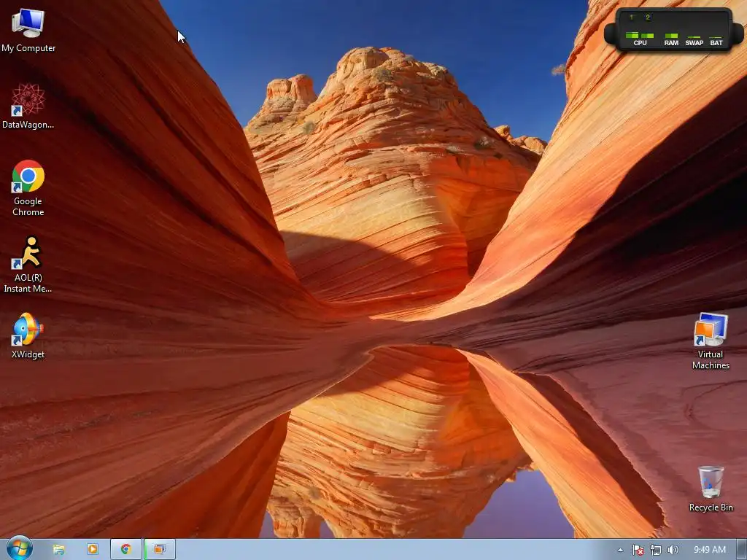This screenshot has height=560, width=747.
Task: Click the RAM meter in the widget
Action: click(x=671, y=39)
